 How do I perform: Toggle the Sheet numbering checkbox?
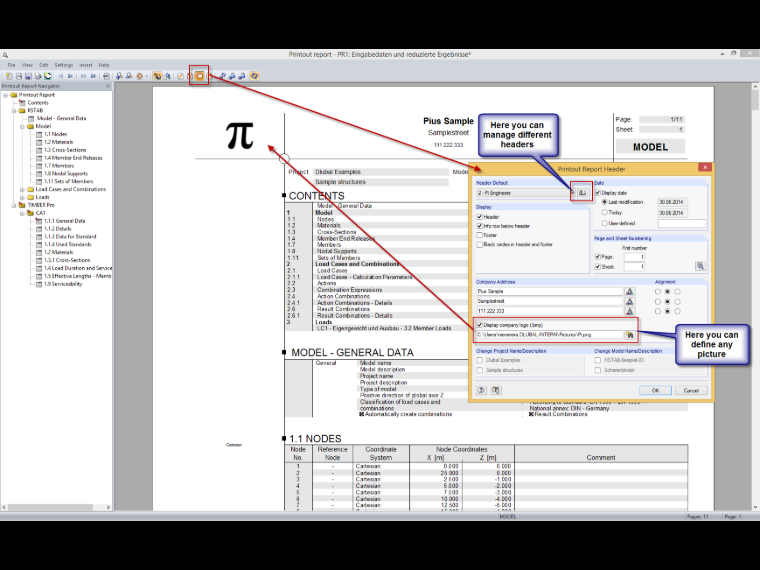(x=598, y=267)
